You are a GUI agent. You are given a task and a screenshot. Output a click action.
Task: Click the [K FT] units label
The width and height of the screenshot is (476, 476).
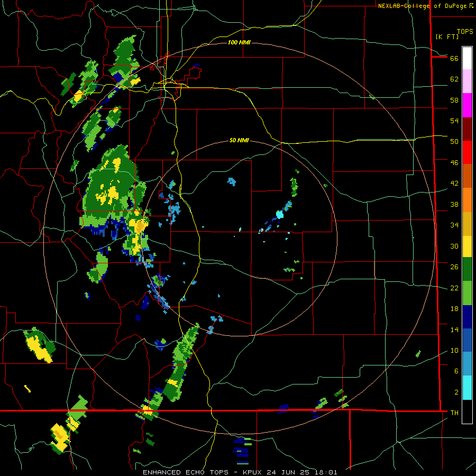(447, 36)
